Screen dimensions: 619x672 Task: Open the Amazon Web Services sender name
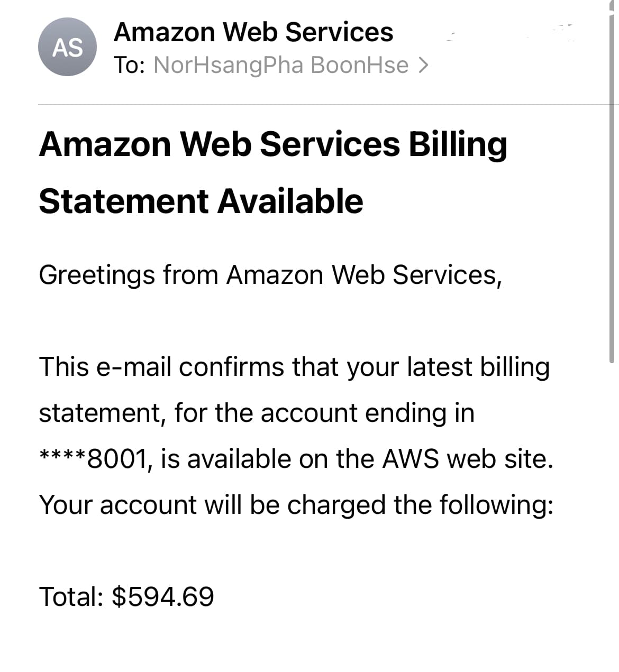[x=253, y=32]
